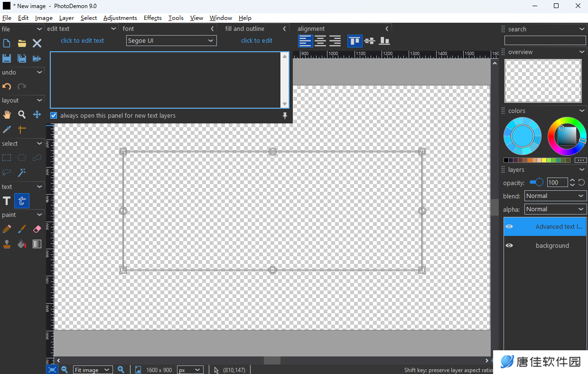Select the Gradient tool
588x374 pixels.
click(37, 244)
